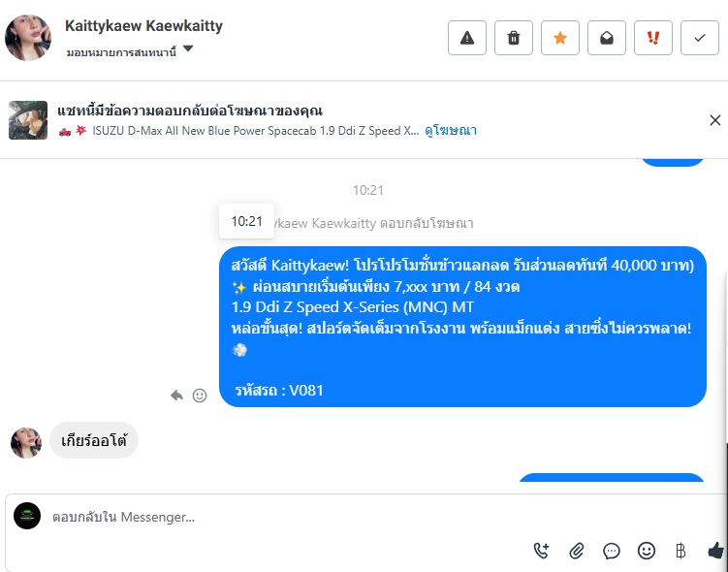Viewport: 728px width, 572px height.
Task: Open the ดูโฆษณา view ad link
Action: tap(451, 131)
